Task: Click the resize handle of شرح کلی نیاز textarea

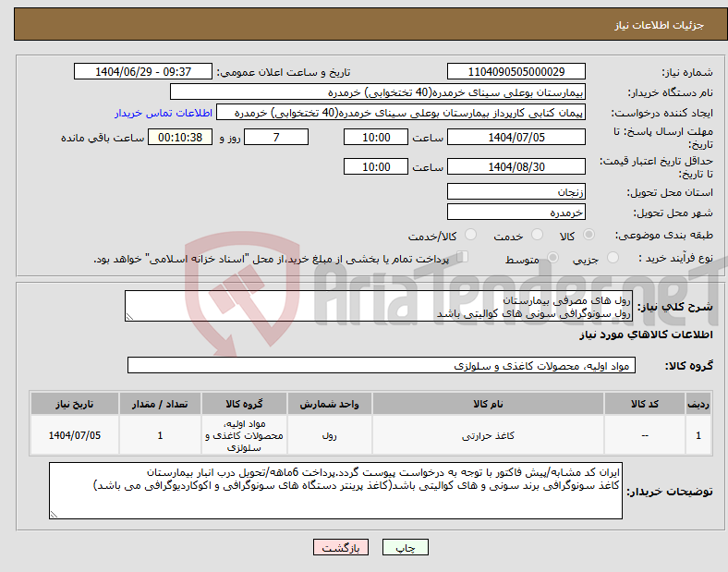Action: [x=129, y=317]
